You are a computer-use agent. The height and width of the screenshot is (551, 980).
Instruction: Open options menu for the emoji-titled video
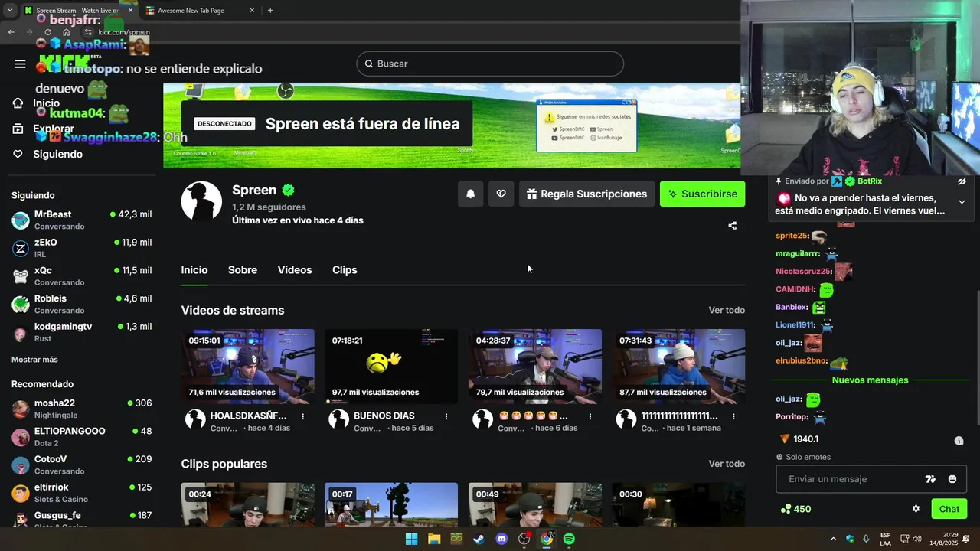[590, 416]
